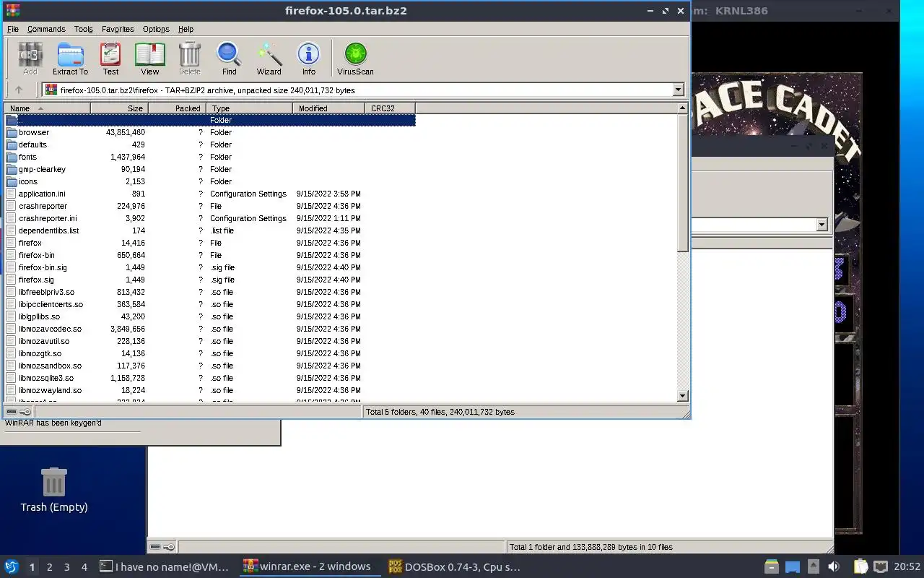The height and width of the screenshot is (578, 924).
Task: Open the File menu
Action: (13, 29)
